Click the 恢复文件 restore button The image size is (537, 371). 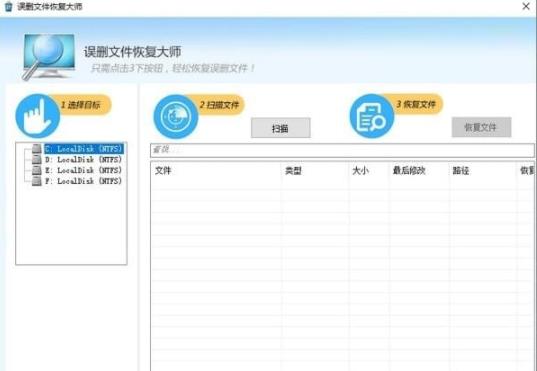pos(481,127)
